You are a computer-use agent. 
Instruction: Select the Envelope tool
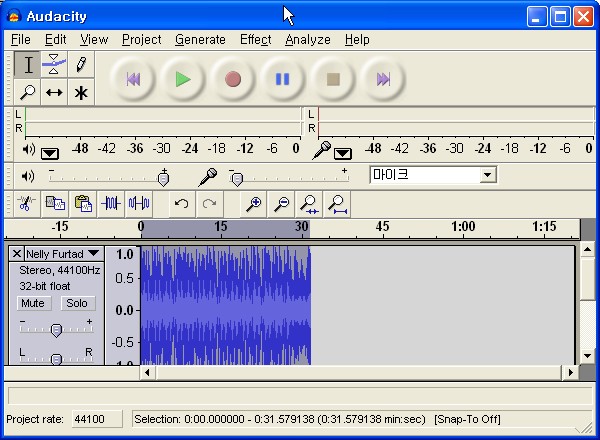[x=54, y=64]
